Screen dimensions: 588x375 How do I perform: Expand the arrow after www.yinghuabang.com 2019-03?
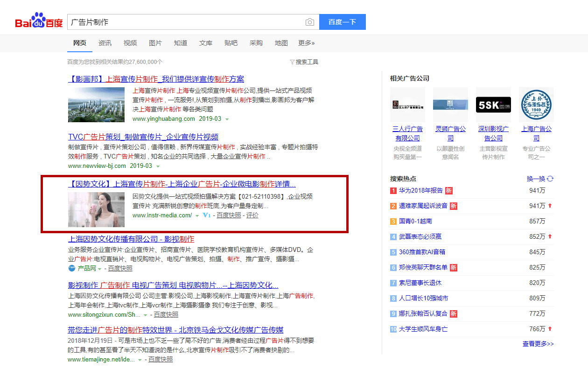point(227,119)
